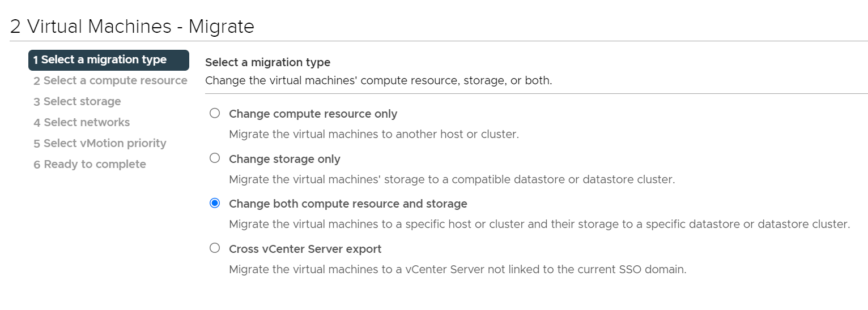Choose the Change storage only radio button
The width and height of the screenshot is (868, 310).
[215, 158]
